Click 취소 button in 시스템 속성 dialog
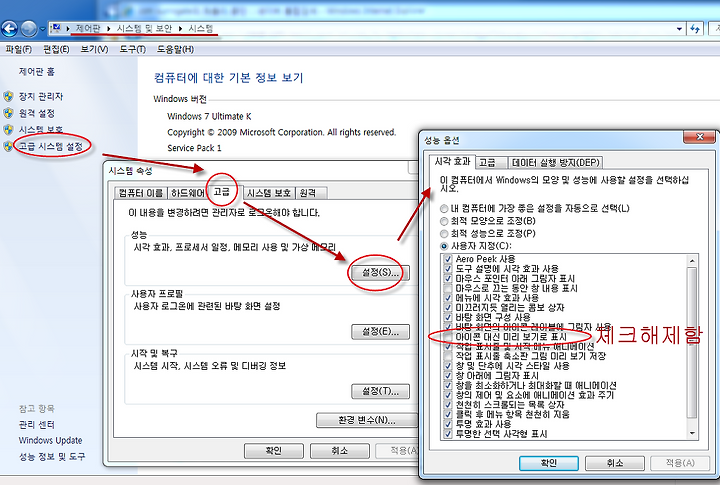 pos(339,451)
